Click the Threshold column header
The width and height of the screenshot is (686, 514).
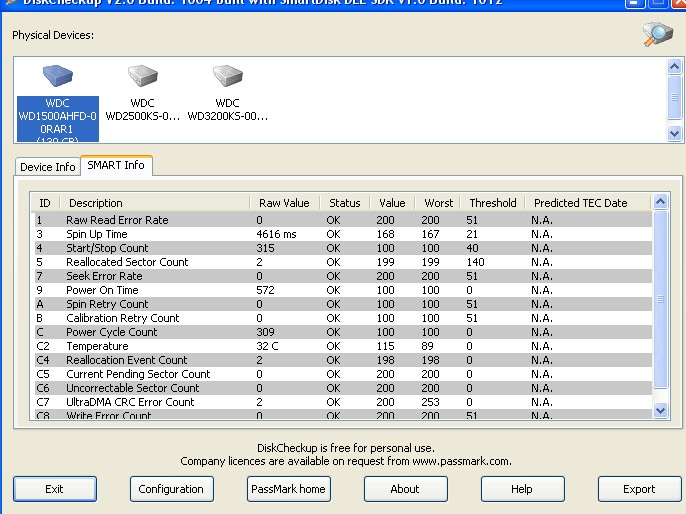click(x=493, y=203)
